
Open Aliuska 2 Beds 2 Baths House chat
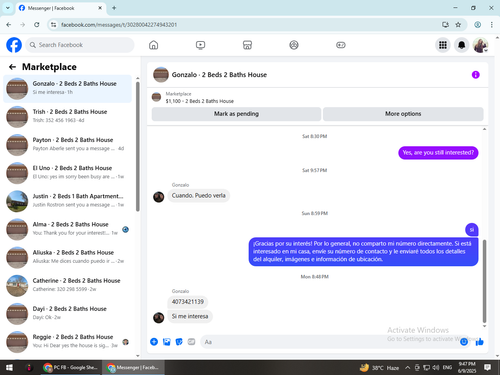[68, 257]
